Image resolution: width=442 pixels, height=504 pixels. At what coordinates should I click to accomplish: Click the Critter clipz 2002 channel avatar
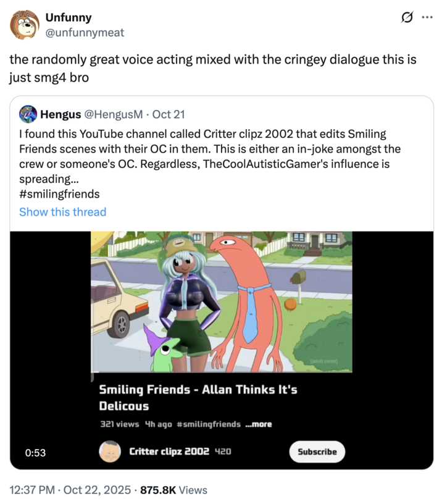[111, 451]
